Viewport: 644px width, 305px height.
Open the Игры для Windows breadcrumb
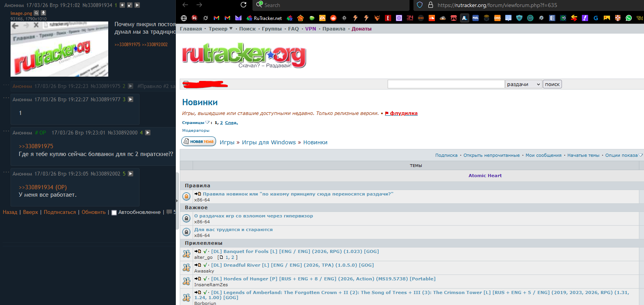tap(269, 142)
